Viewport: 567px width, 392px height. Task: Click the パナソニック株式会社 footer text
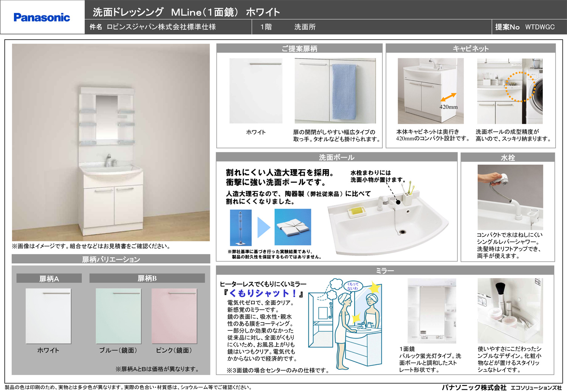(474, 387)
